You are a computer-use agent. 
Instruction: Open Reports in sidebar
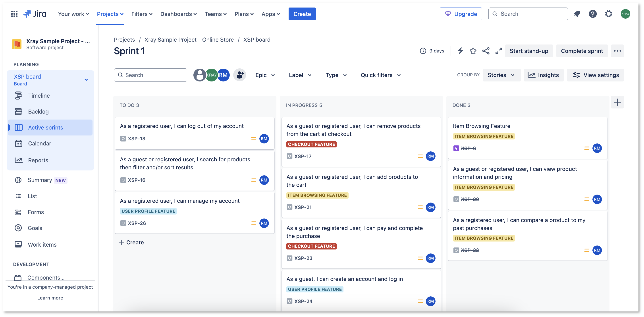pos(50,160)
